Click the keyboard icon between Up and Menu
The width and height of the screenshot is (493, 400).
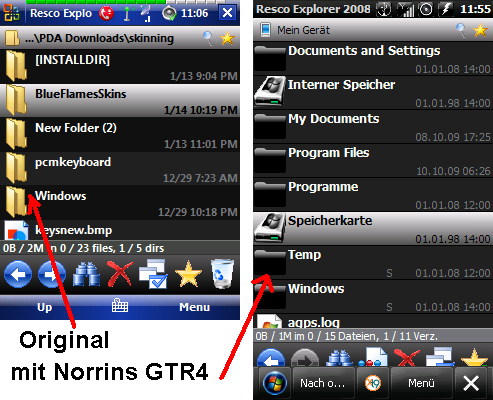coord(120,305)
